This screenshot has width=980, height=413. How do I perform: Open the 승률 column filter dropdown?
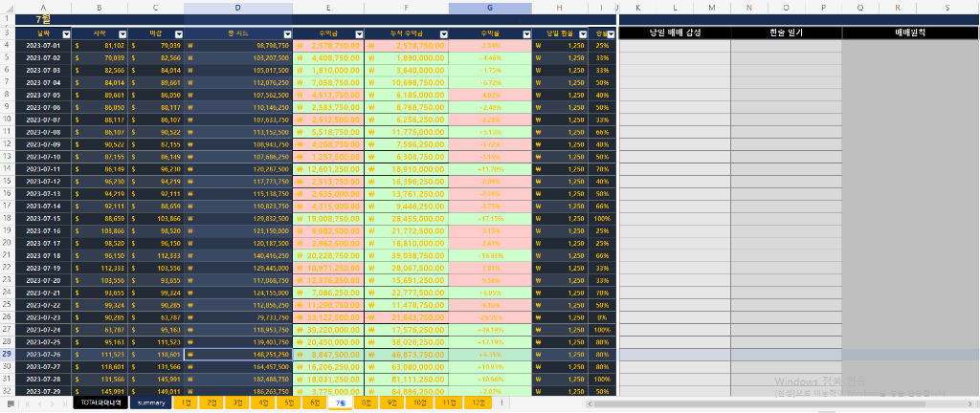pyautogui.click(x=612, y=34)
